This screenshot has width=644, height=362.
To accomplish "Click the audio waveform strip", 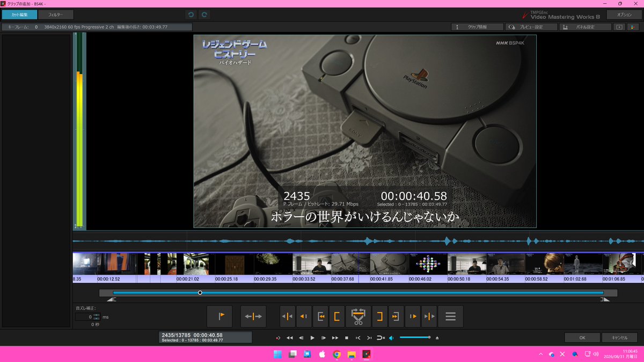I will click(x=358, y=241).
